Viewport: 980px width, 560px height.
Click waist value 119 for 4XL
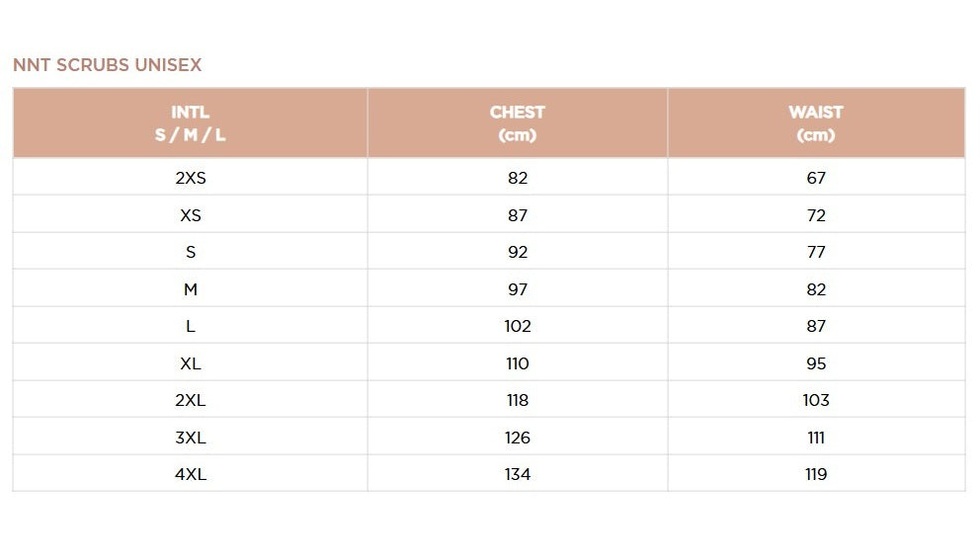(816, 474)
